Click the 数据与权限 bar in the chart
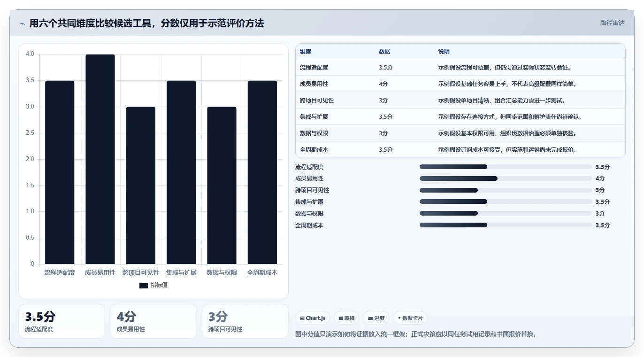Image resolution: width=644 pixels, height=357 pixels. pos(222,186)
